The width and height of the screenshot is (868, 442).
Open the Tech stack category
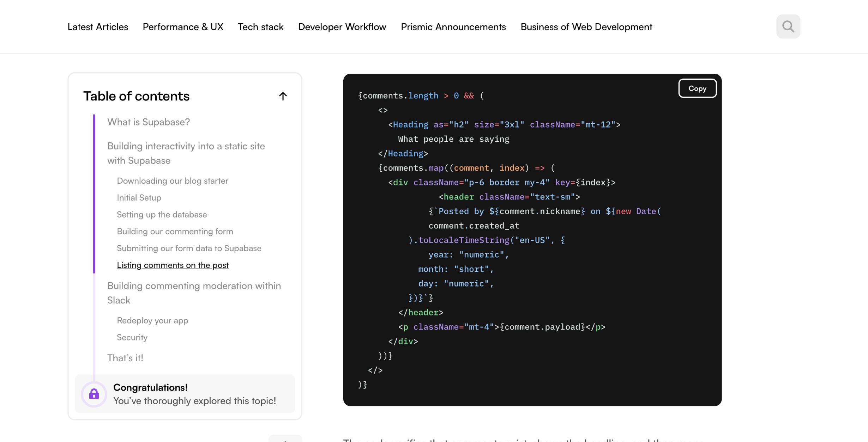[260, 27]
